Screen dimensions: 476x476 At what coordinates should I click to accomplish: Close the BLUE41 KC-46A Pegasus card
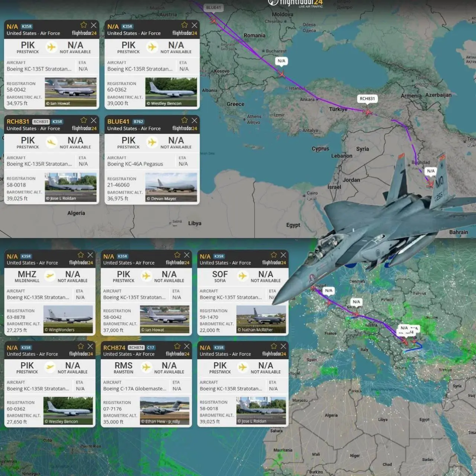pos(194,120)
